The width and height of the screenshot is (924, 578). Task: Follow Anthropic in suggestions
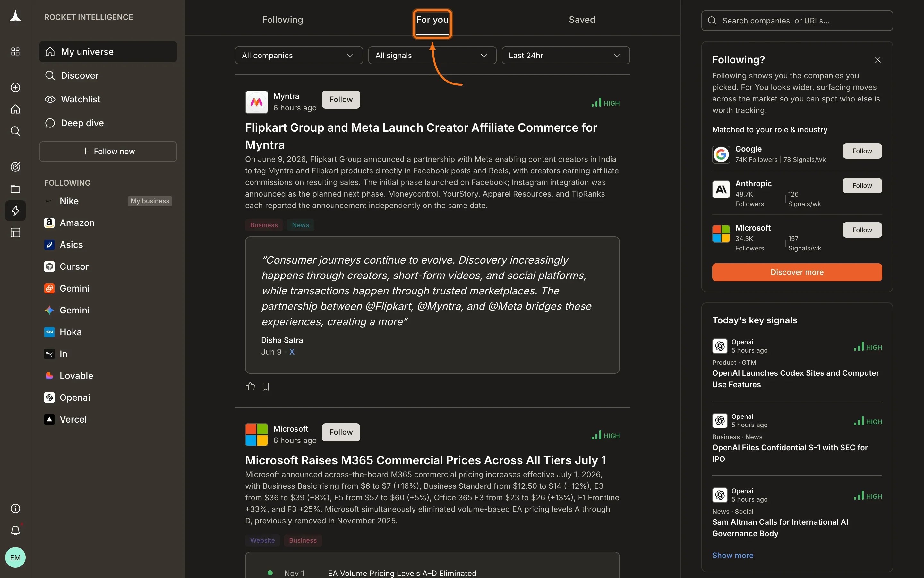[x=862, y=186]
